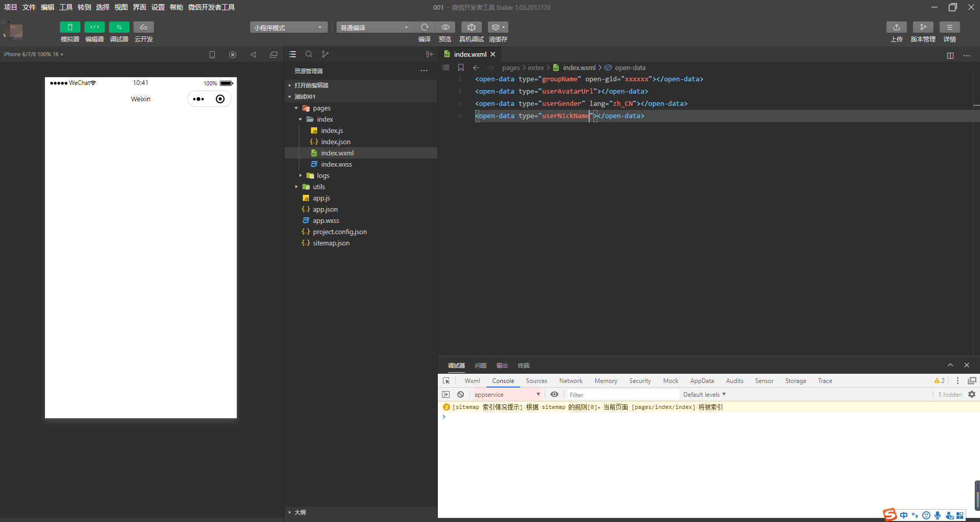Open the sitemap.json file
The width and height of the screenshot is (980, 522).
pyautogui.click(x=361, y=243)
